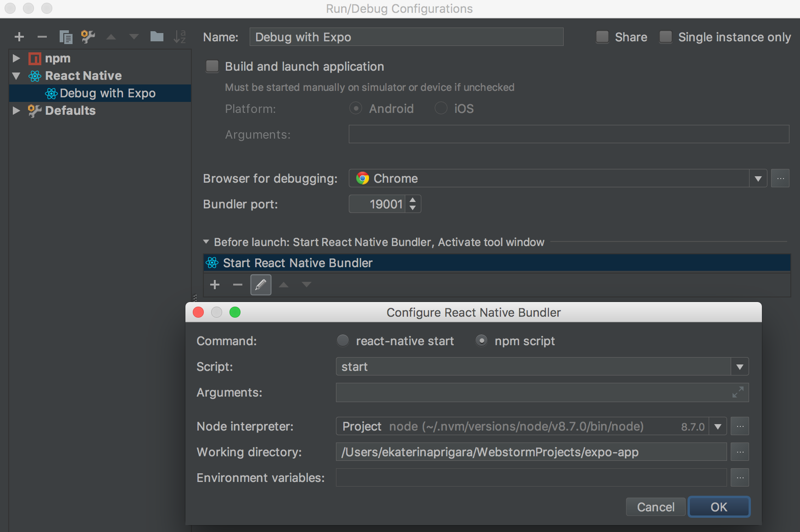The image size is (800, 532).
Task: Click the platform Arguments input field
Action: coord(569,134)
